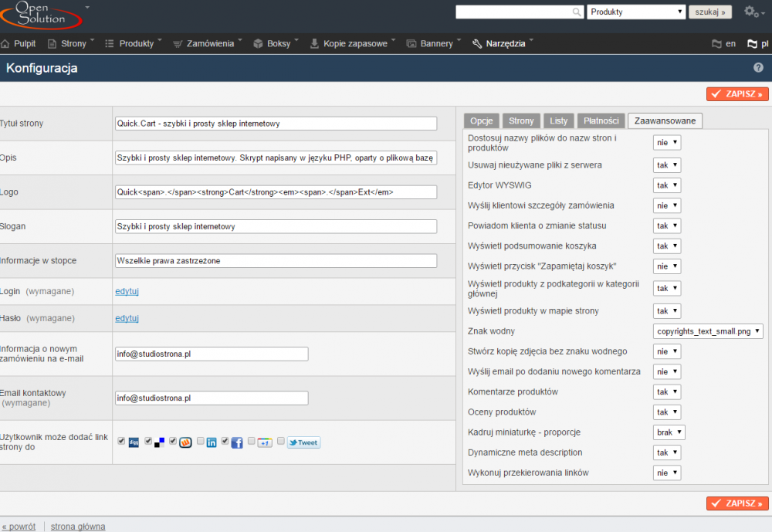This screenshot has width=772, height=532.
Task: Enable LinkedIn link checkbox
Action: pos(201,441)
